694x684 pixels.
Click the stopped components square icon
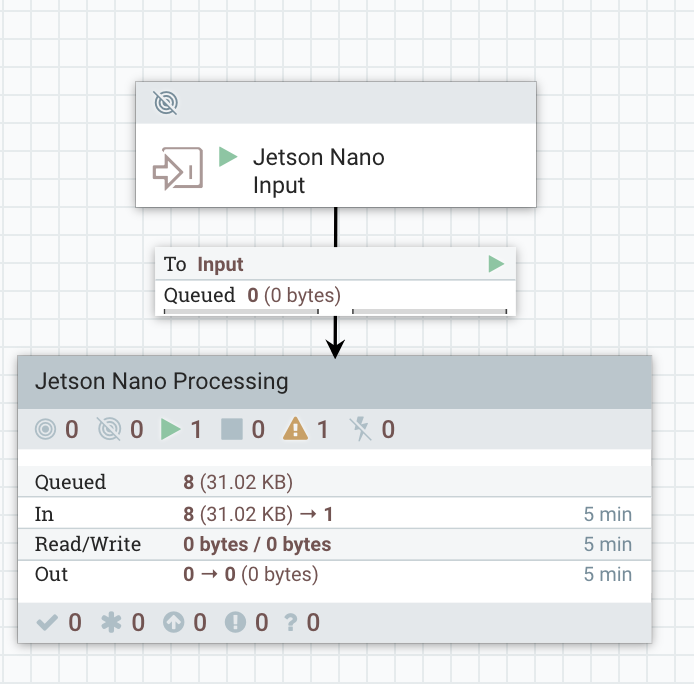coord(231,429)
